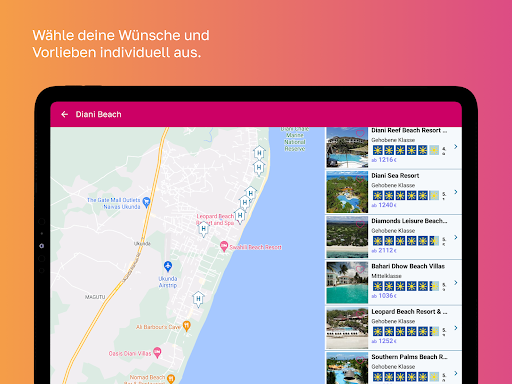Tap the Gate Mall Outlets shopping cart pin

(146, 202)
